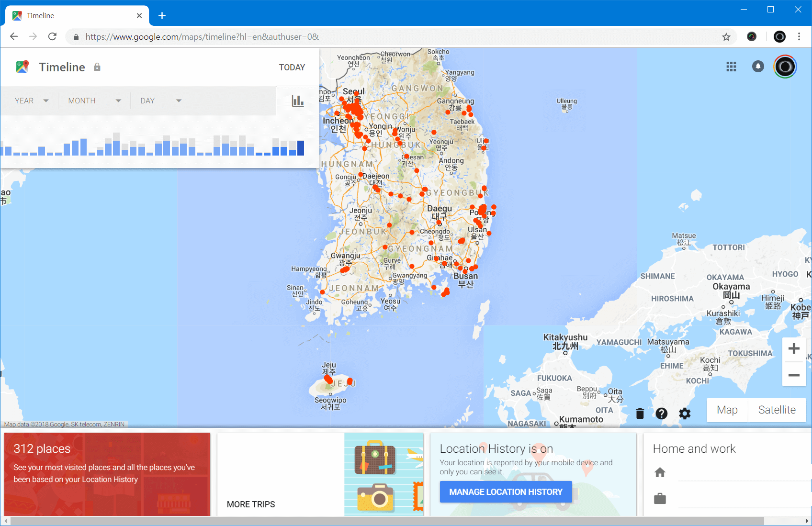The image size is (812, 526).
Task: Zoom out of the map
Action: (x=794, y=375)
